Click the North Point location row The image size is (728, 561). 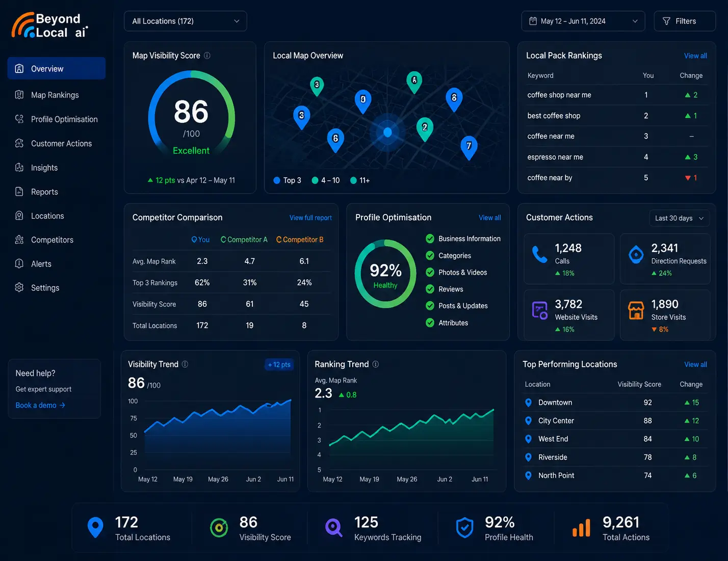[x=615, y=475]
